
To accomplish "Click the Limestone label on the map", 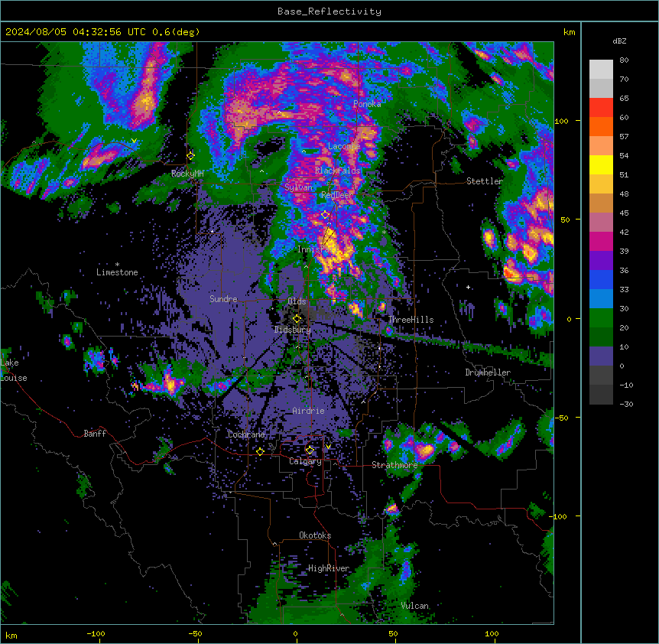I will (x=117, y=272).
